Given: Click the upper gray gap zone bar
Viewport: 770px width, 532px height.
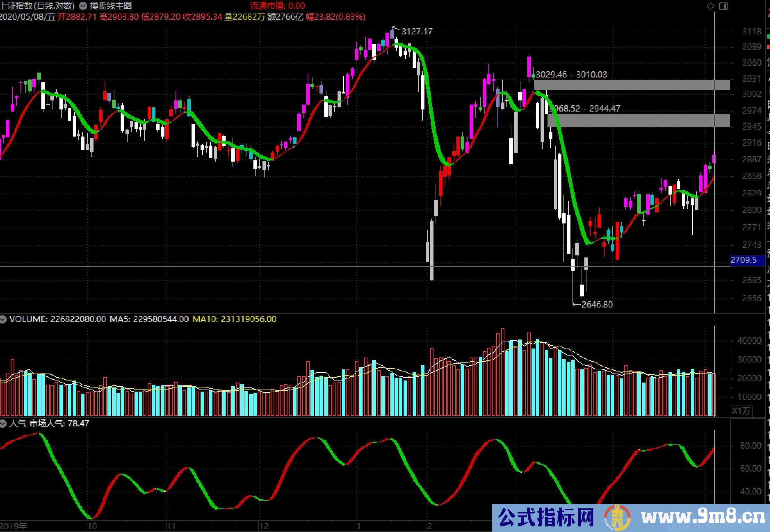Looking at the screenshot, I should coord(632,85).
